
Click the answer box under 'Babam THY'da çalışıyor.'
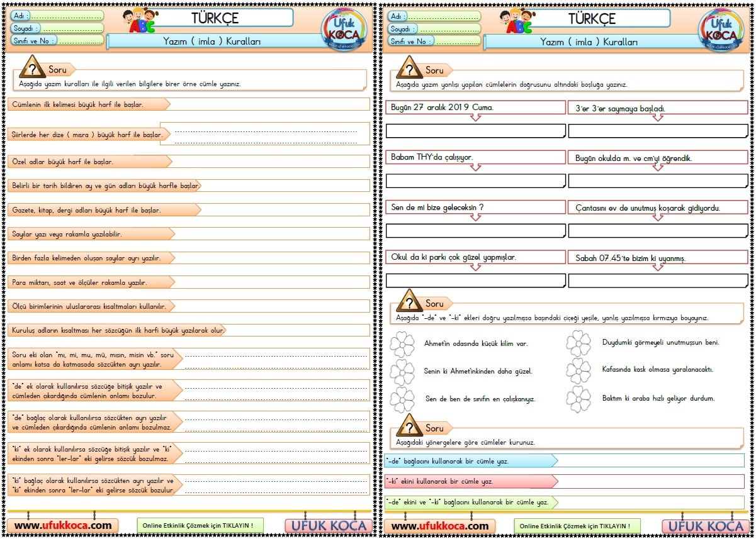476,181
